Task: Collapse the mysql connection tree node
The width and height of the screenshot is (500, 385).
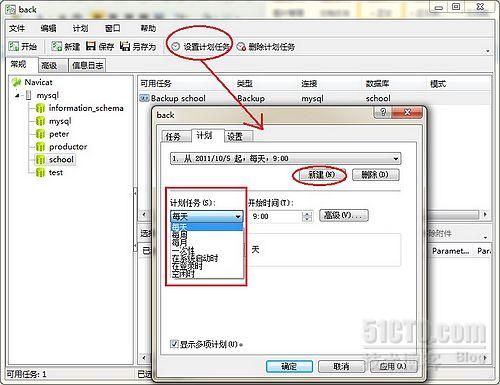Action: tap(17, 96)
